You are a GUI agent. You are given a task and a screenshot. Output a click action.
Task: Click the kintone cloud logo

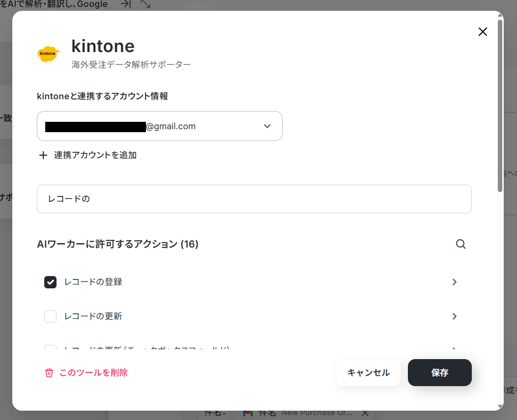[49, 54]
